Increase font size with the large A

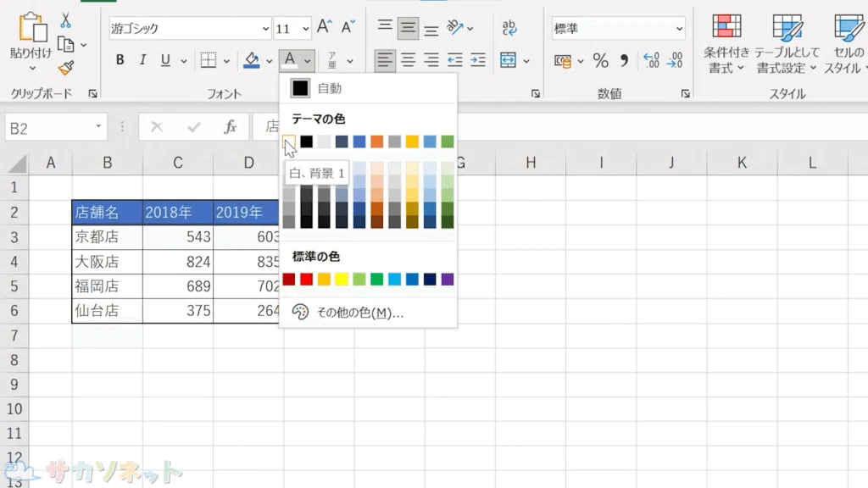click(x=325, y=26)
